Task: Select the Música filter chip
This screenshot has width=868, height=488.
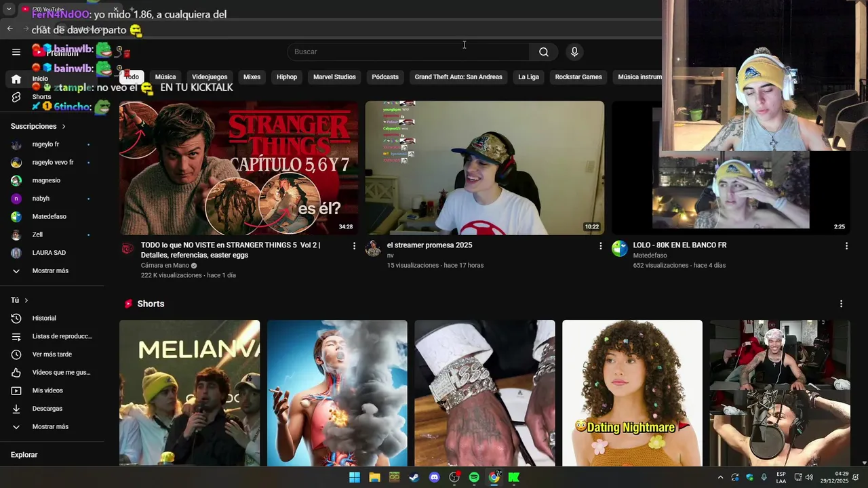Action: [x=165, y=77]
